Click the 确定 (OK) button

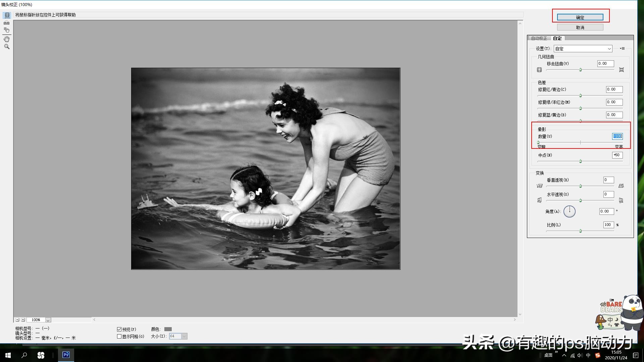[x=580, y=17]
